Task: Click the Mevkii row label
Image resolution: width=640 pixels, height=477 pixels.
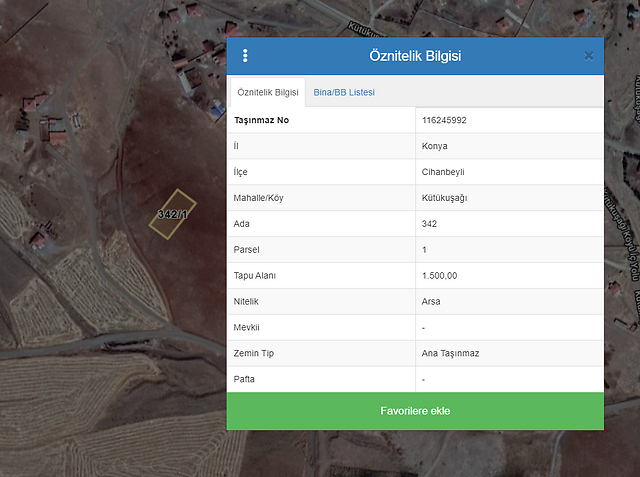Action: [x=247, y=327]
